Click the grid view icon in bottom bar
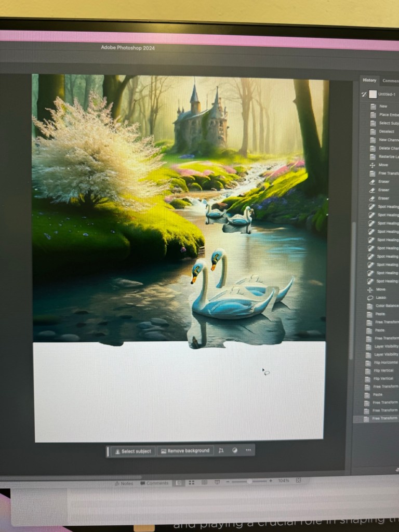Viewport: 399px width, 532px height. coord(192,483)
